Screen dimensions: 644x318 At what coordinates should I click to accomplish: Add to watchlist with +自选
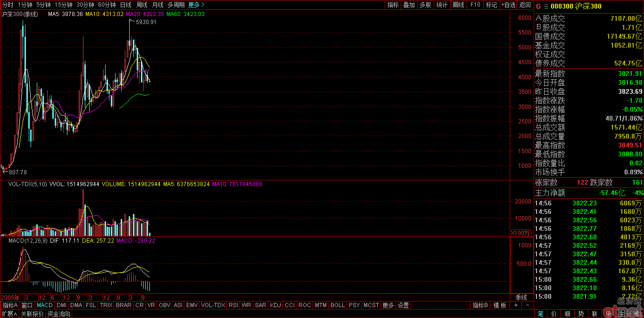pos(508,5)
